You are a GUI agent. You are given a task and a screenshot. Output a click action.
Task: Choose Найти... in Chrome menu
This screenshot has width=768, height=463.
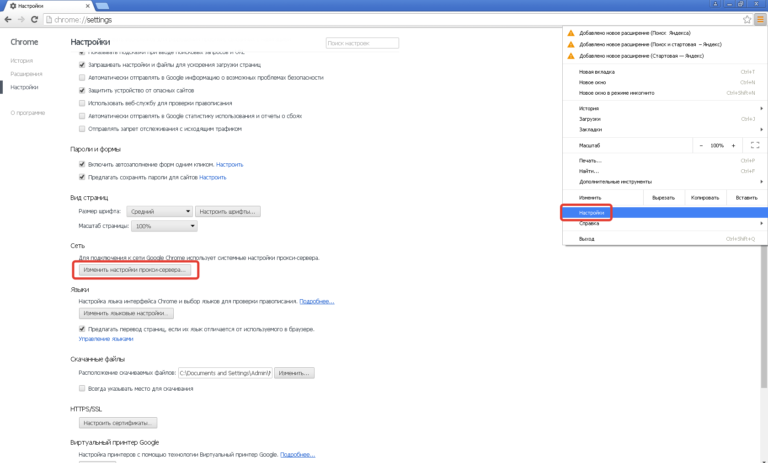[x=665, y=171]
